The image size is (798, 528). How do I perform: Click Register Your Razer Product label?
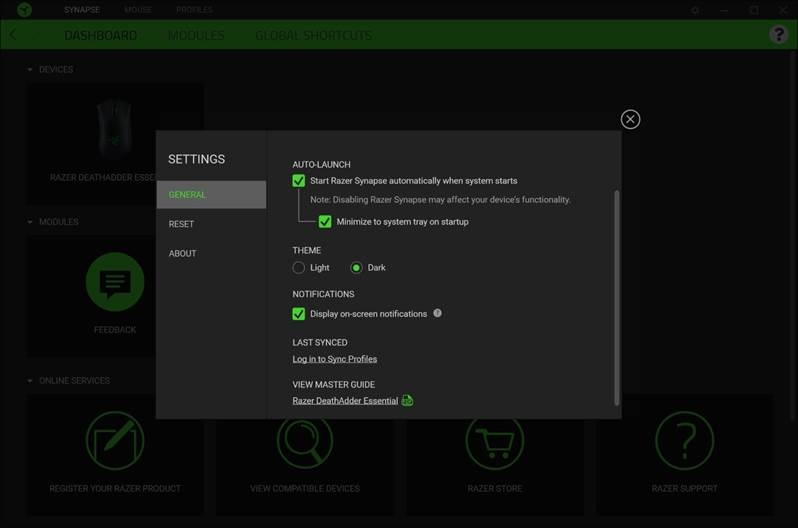(x=115, y=488)
